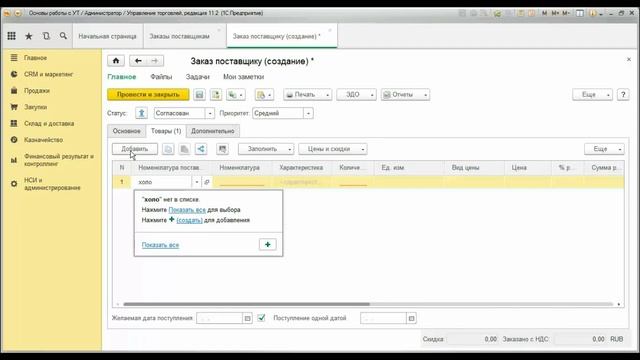
Task: Click inline Показать все link in message
Action: pyautogui.click(x=187, y=210)
